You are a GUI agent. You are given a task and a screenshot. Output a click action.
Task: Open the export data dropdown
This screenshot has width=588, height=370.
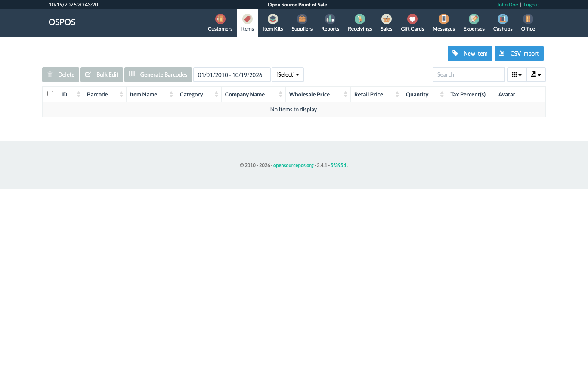pyautogui.click(x=536, y=74)
